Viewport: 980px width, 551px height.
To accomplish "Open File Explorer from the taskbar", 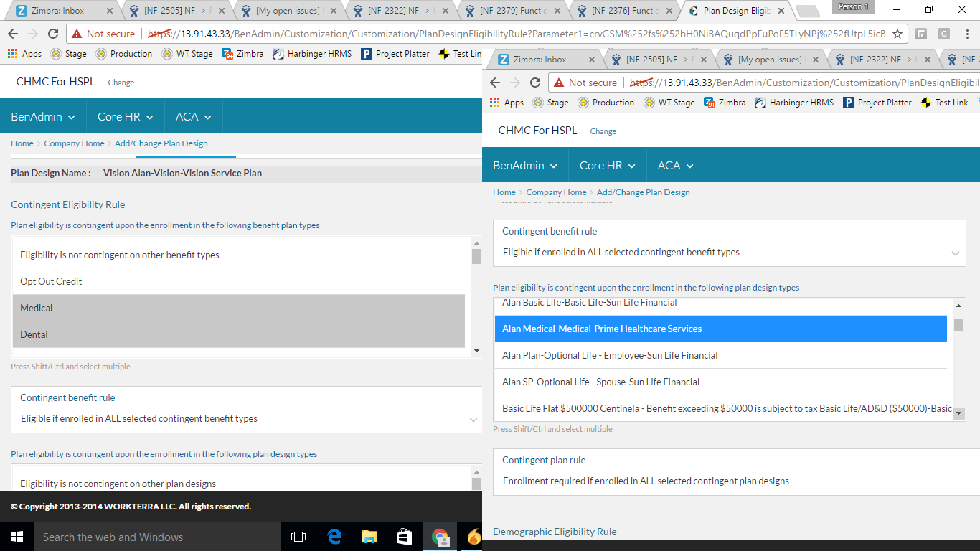I will [x=369, y=537].
